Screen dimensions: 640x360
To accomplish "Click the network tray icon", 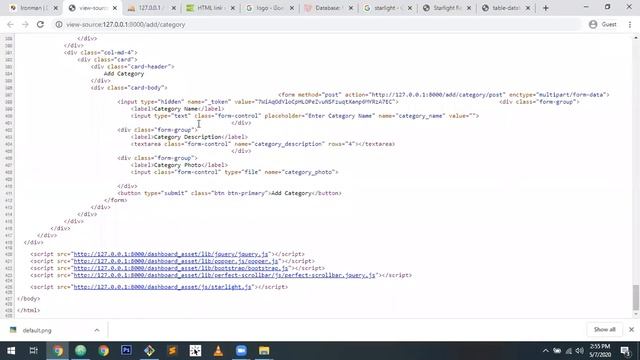I will coord(568,351).
